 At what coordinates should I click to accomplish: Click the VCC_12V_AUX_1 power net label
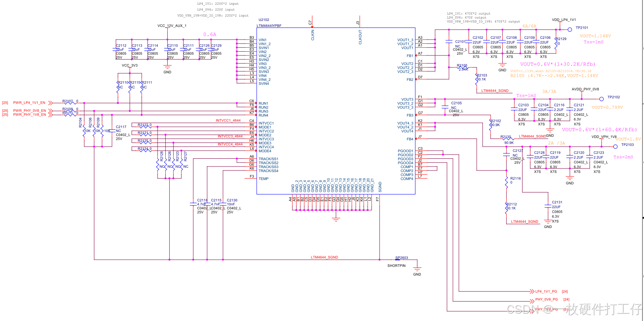172,26
